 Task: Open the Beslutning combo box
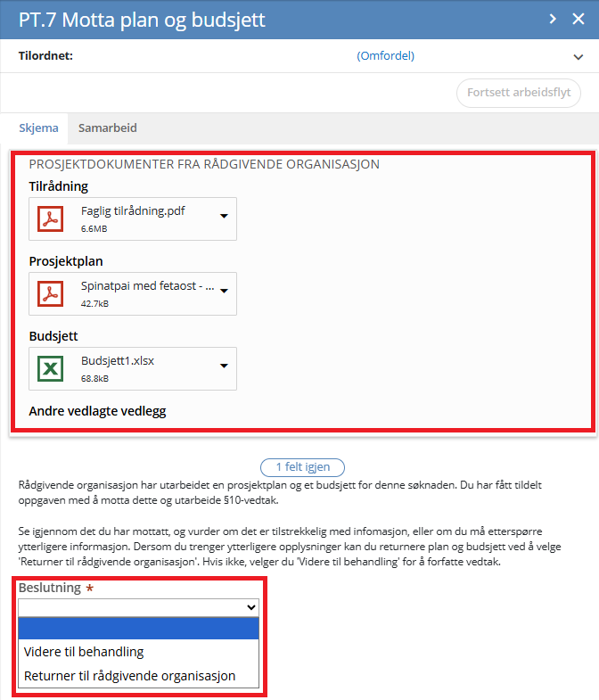point(138,607)
